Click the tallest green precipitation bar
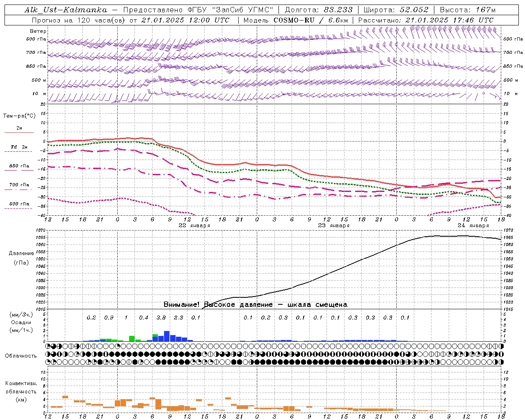This screenshot has width=525, height=420. tap(132, 339)
